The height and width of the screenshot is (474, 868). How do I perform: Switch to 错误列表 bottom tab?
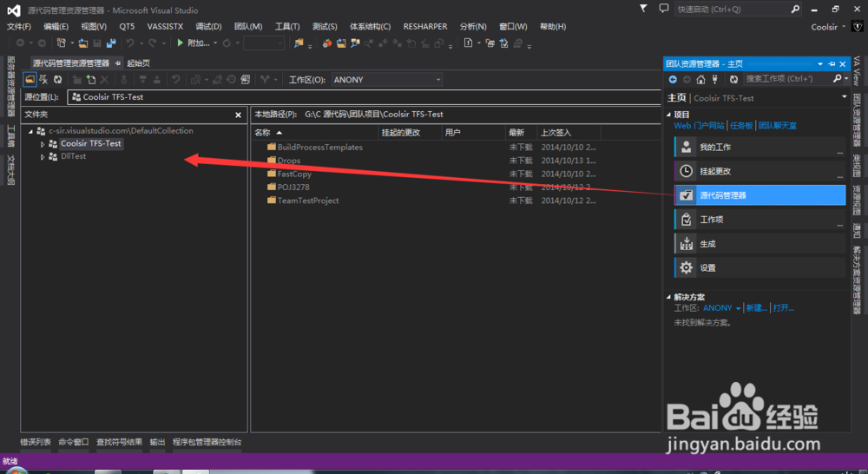(36, 442)
